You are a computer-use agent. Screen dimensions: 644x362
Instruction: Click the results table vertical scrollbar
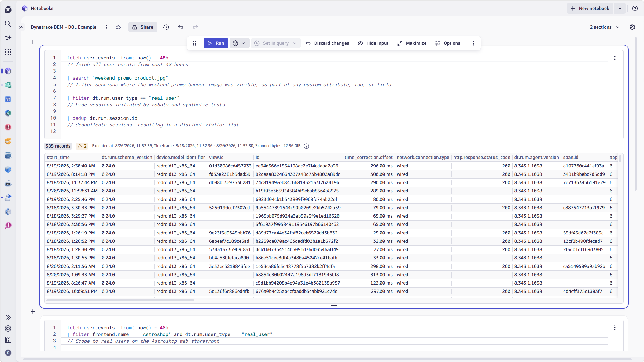[x=620, y=159]
